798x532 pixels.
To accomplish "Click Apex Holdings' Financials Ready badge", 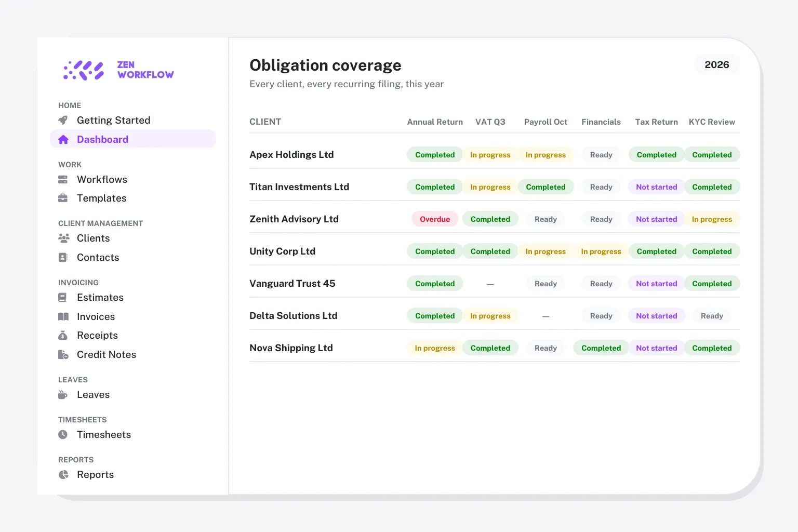I will 601,154.
